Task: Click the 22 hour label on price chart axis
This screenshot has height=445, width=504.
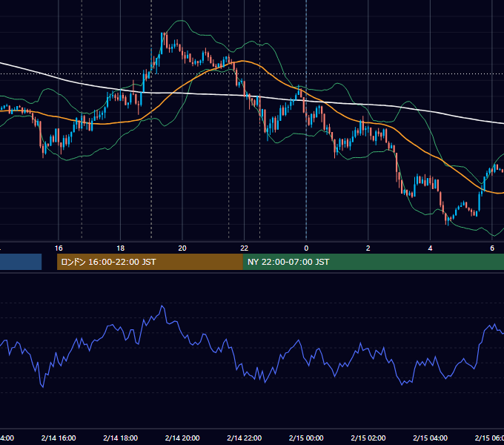Action: pos(245,248)
